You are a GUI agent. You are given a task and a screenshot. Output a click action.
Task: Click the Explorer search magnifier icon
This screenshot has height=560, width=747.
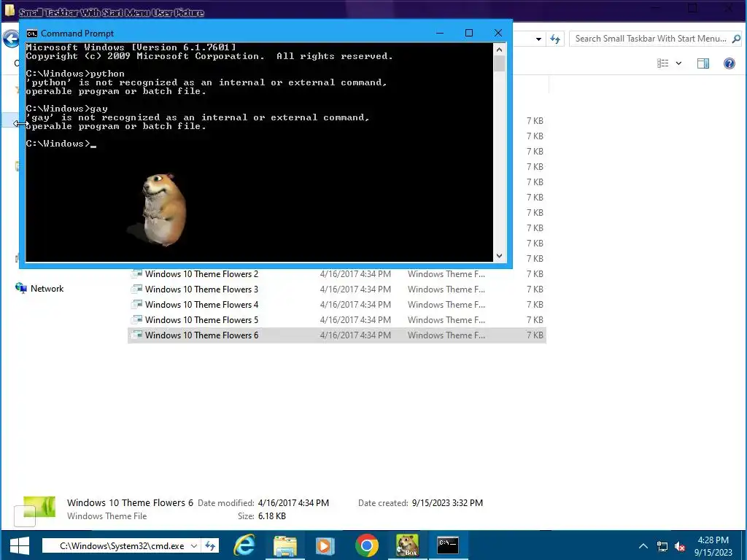[736, 39]
